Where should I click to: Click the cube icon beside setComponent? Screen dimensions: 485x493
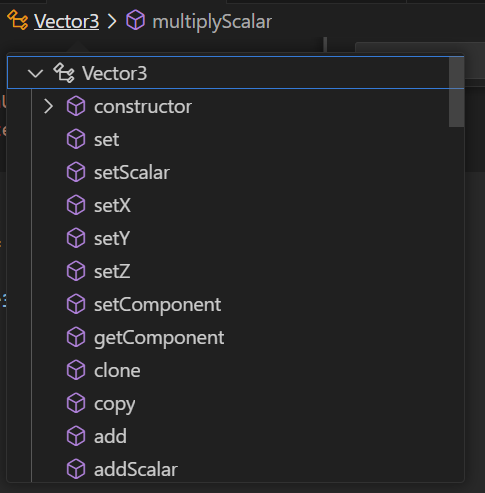pyautogui.click(x=76, y=304)
